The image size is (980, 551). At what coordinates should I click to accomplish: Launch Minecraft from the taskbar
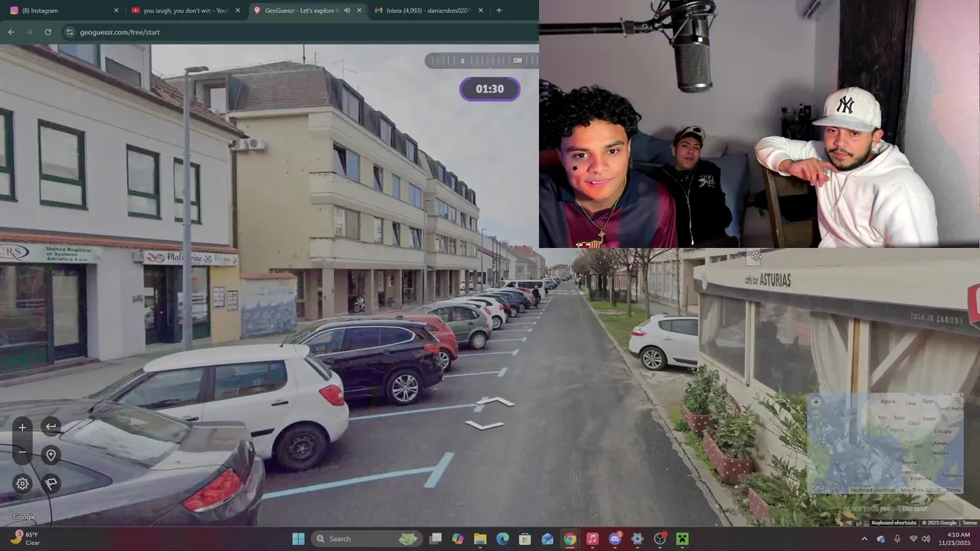coord(682,539)
